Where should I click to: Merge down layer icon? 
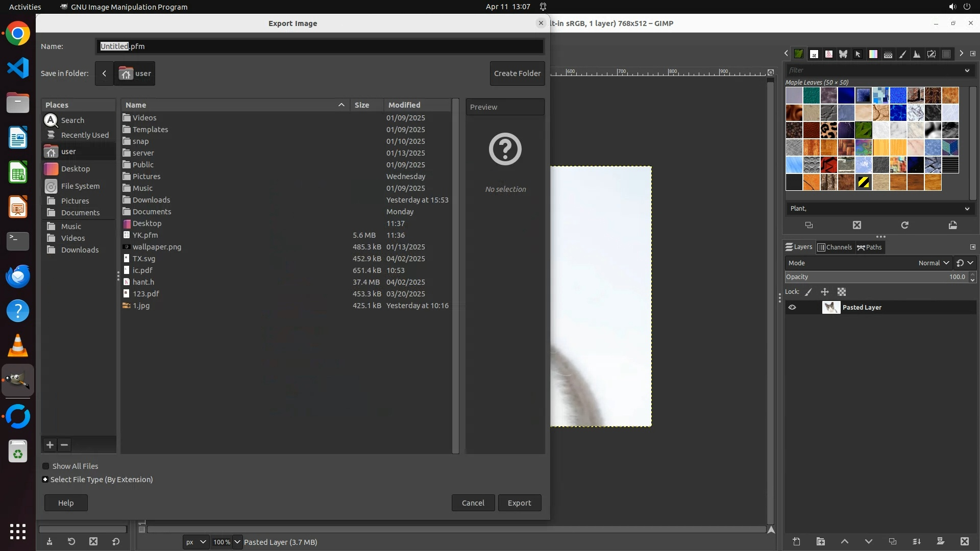point(916,541)
